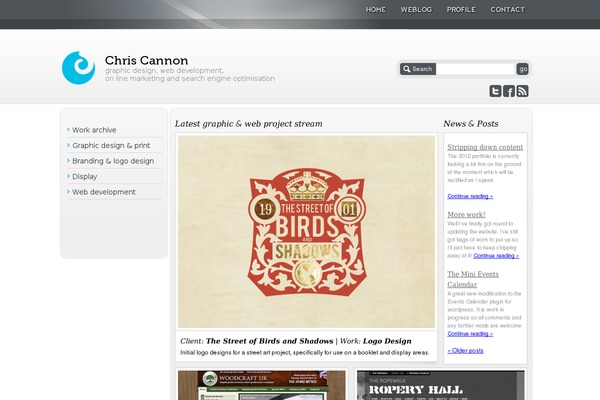Image resolution: width=600 pixels, height=400 pixels.
Task: Open the Woodcraft UK project thumbnail
Action: coord(262,385)
